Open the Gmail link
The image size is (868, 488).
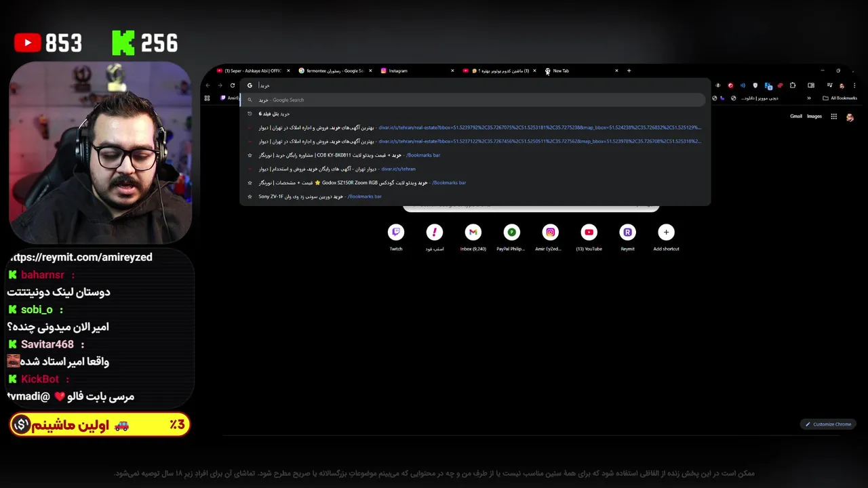[x=796, y=117]
